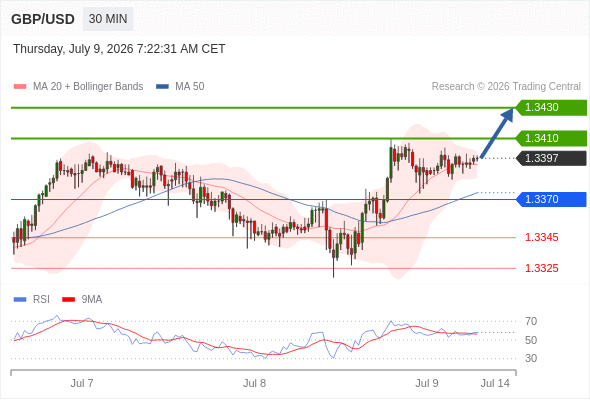Image resolution: width=590 pixels, height=400 pixels.
Task: Click the 1.3370 blue pivot tag
Action: 551,199
